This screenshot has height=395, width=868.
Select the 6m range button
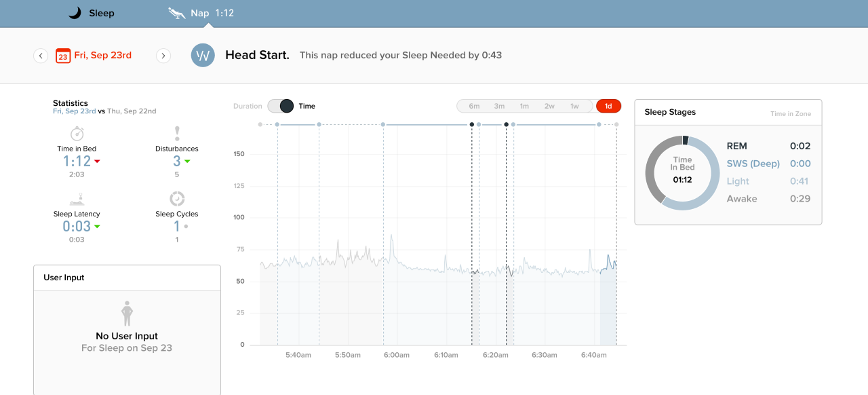click(x=474, y=106)
